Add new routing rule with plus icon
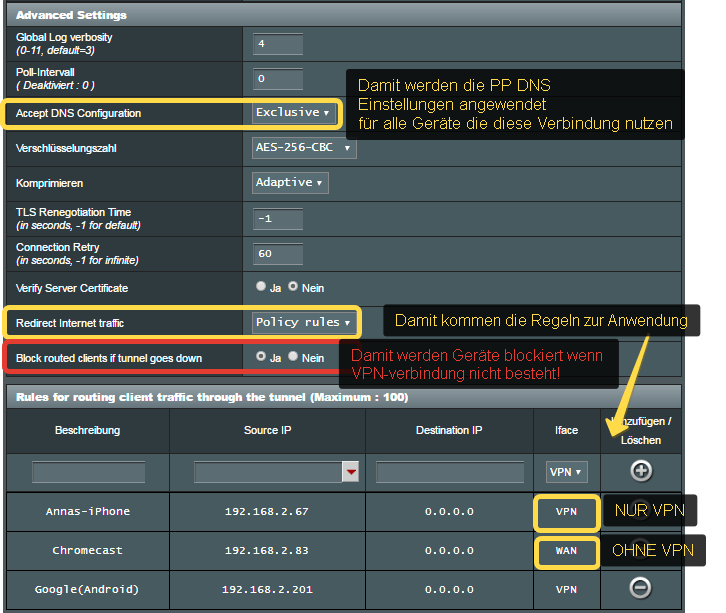Viewport: 726px width, 613px height. [x=641, y=471]
